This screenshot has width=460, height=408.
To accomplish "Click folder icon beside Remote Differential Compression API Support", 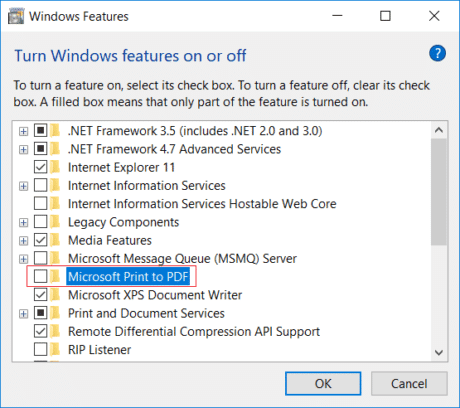I will (x=55, y=331).
